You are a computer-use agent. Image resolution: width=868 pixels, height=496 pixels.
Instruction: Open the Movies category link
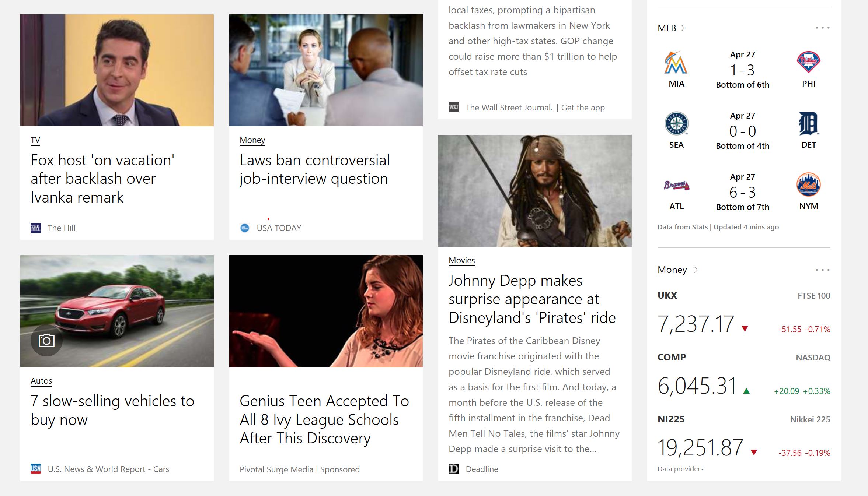coord(462,260)
